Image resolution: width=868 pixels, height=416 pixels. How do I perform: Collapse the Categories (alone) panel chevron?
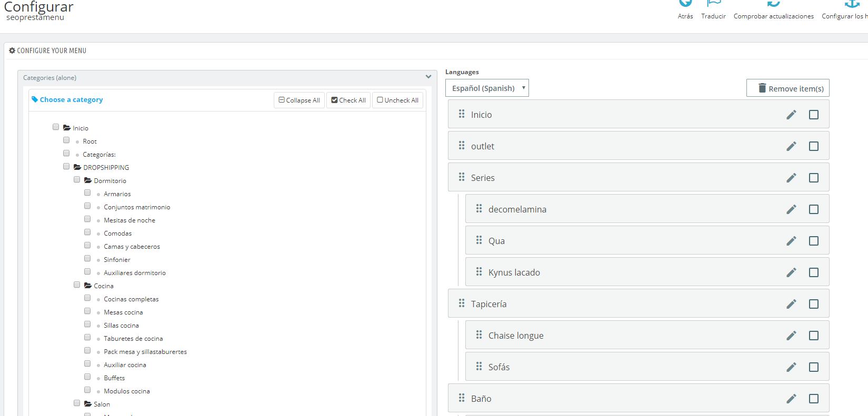click(428, 77)
